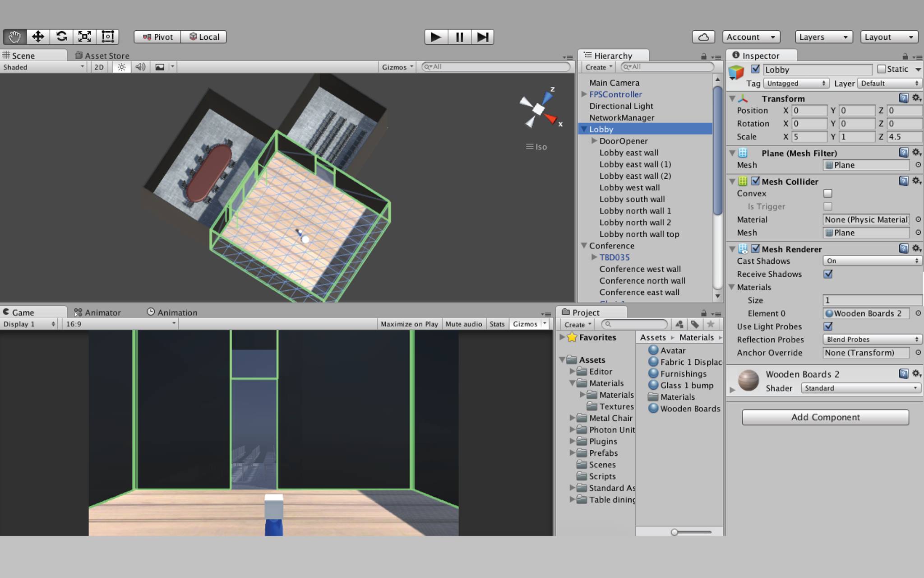Click the Step forward button
Screen dimensions: 924x578
pos(482,37)
